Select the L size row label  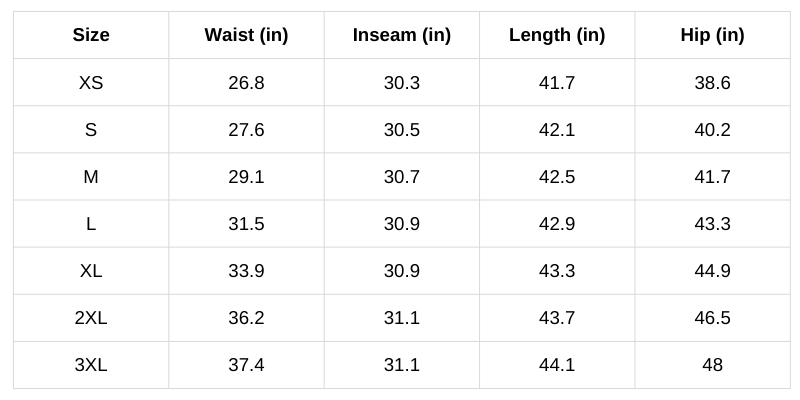91,224
